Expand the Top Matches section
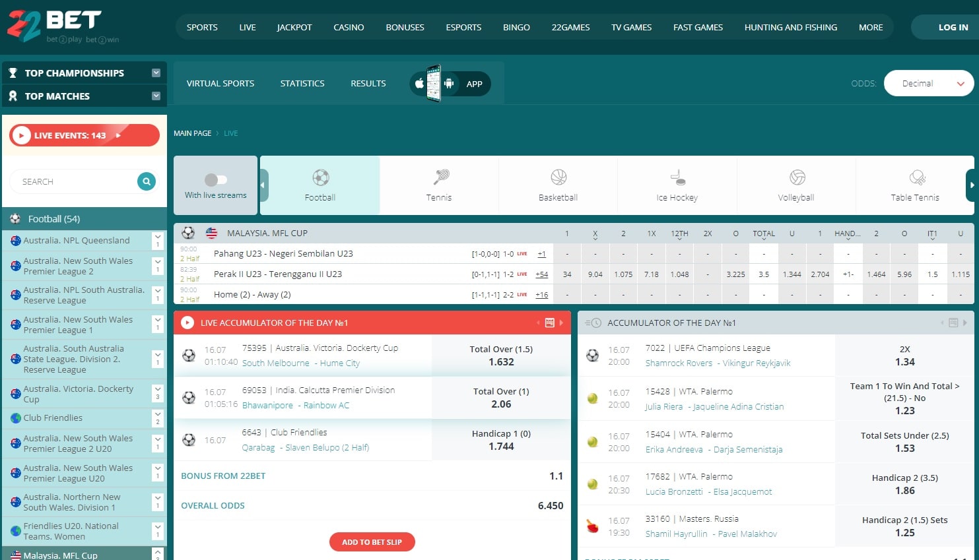The height and width of the screenshot is (560, 979). coord(156,96)
